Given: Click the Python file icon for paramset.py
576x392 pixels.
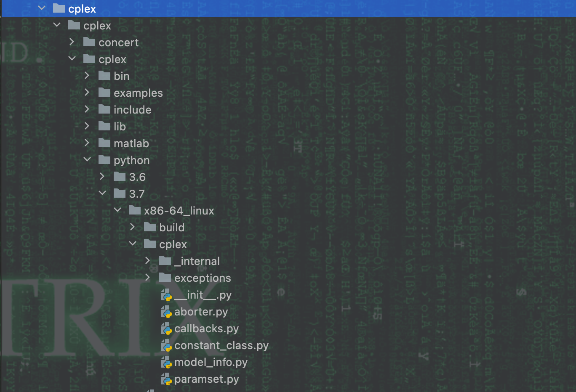Looking at the screenshot, I should tap(167, 379).
